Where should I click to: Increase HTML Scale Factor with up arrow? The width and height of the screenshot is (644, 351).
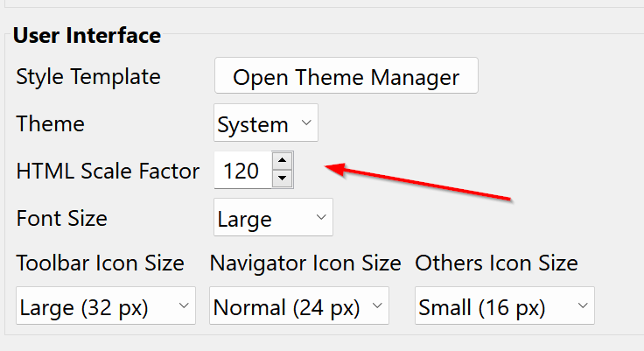pyautogui.click(x=282, y=161)
